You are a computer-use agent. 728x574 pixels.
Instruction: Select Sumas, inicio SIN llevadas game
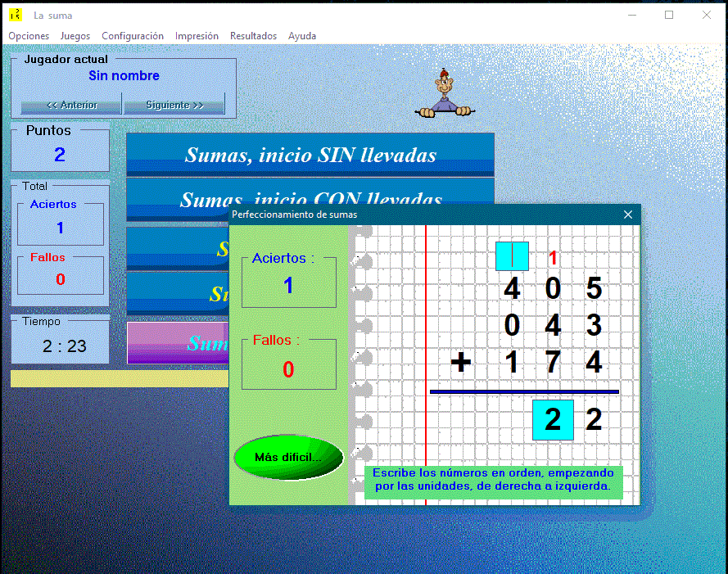[310, 155]
